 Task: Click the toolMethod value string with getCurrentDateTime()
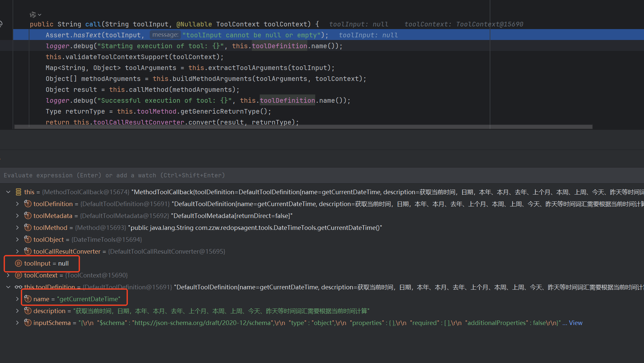255,228
